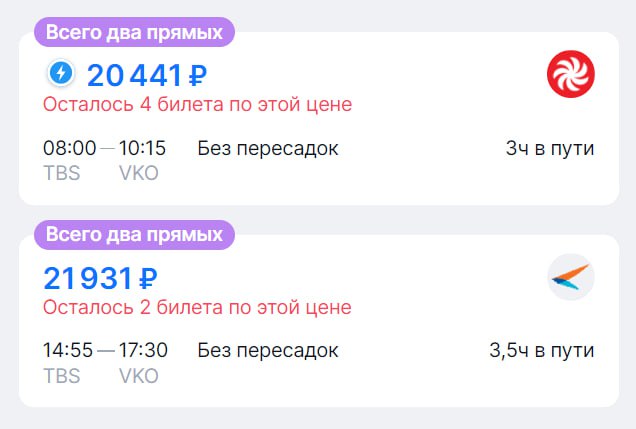The image size is (636, 429).
Task: Click the 08:00 departure time
Action: tap(69, 149)
